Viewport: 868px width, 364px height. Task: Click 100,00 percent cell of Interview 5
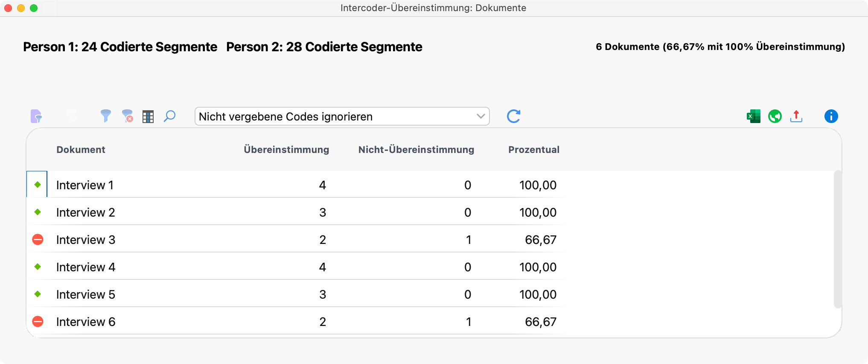(538, 294)
